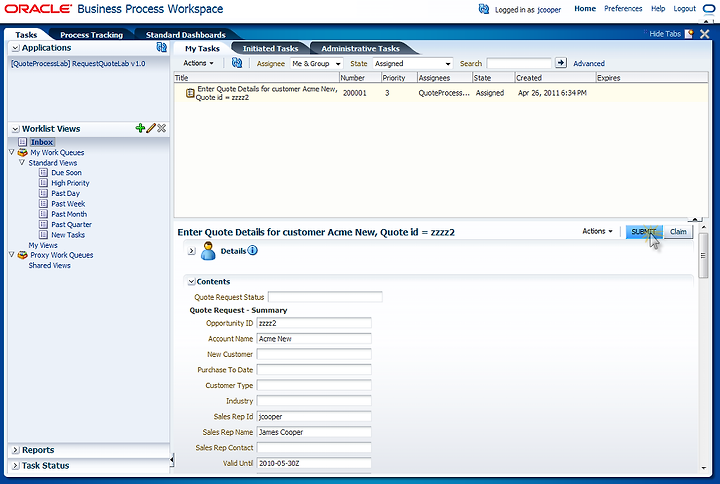The height and width of the screenshot is (484, 720).
Task: Expand the Task Status panel
Action: pos(16,466)
